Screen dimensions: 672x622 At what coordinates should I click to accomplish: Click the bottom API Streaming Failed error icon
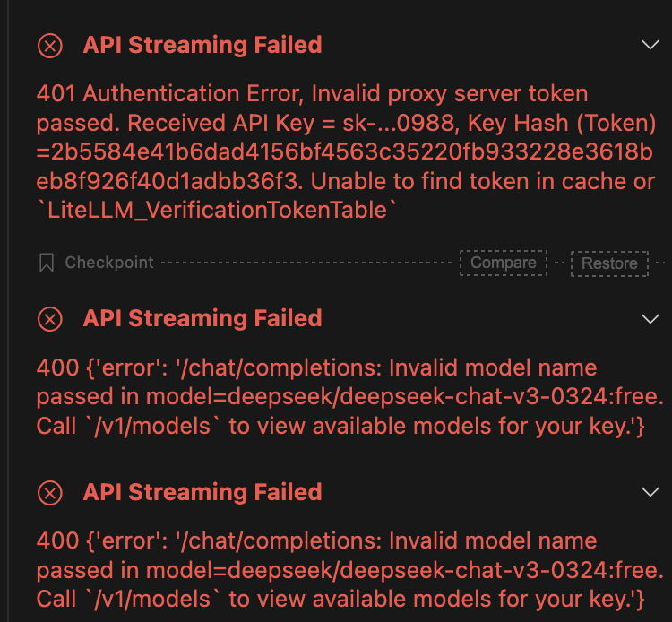50,492
